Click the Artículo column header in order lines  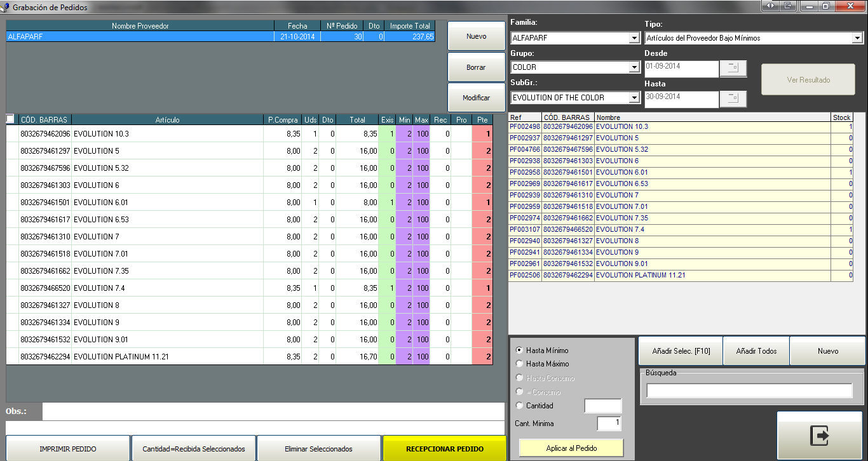click(x=167, y=119)
